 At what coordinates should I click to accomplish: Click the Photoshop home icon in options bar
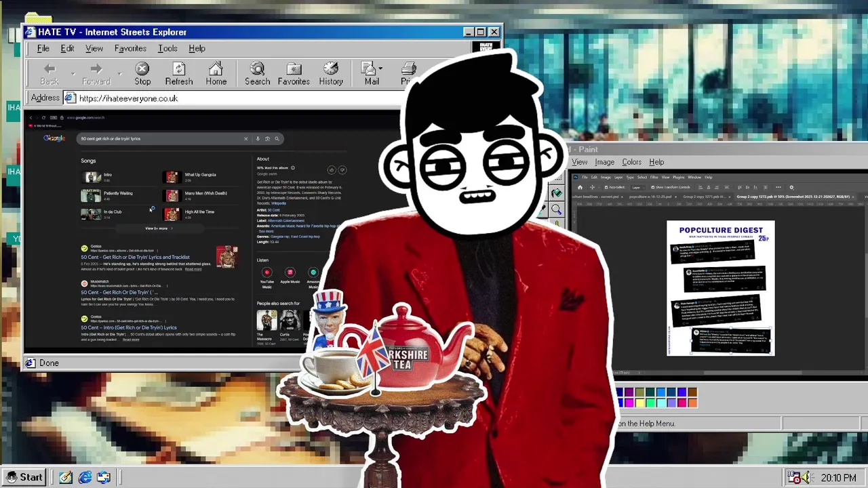coord(580,188)
